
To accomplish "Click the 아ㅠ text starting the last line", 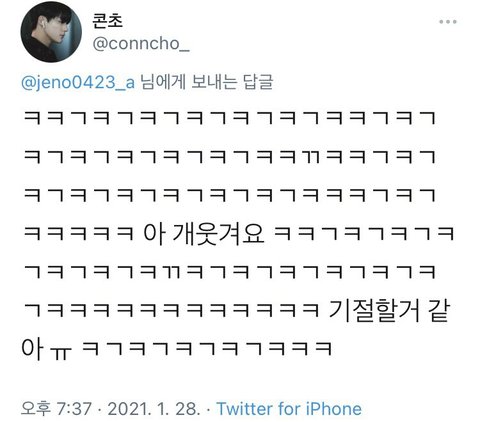I will pyautogui.click(x=46, y=349).
